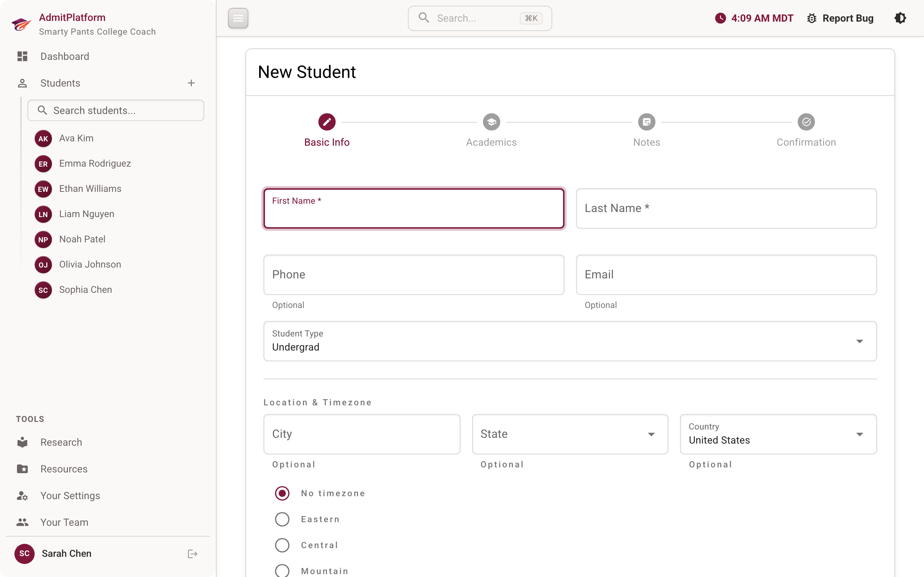Screen dimensions: 924x577
Task: Open the hamburger menu
Action: [x=238, y=18]
